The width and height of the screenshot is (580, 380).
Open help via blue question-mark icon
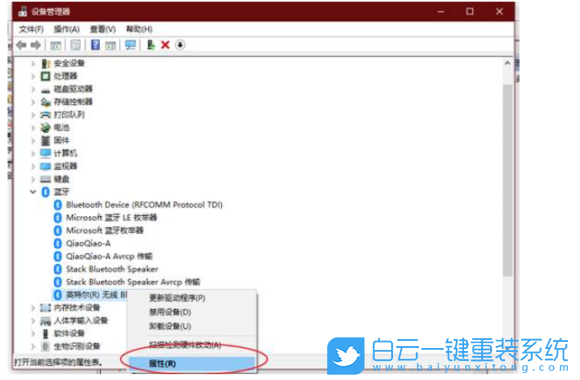(95, 45)
